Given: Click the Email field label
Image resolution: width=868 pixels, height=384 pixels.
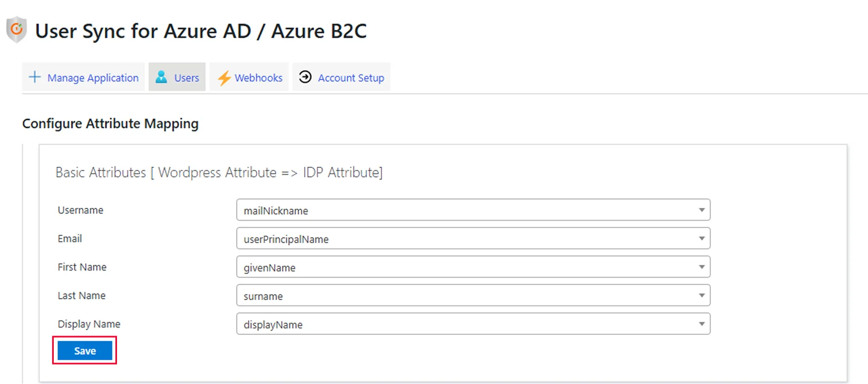Looking at the screenshot, I should pos(70,238).
